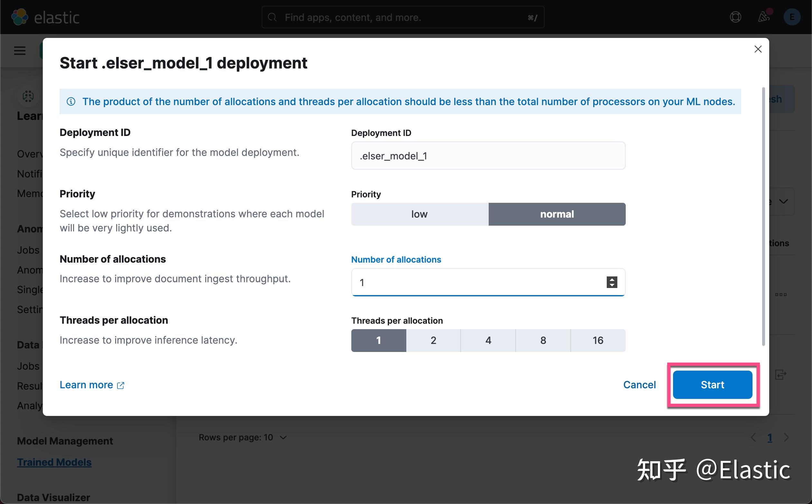Open the hamburger navigation menu

20,51
